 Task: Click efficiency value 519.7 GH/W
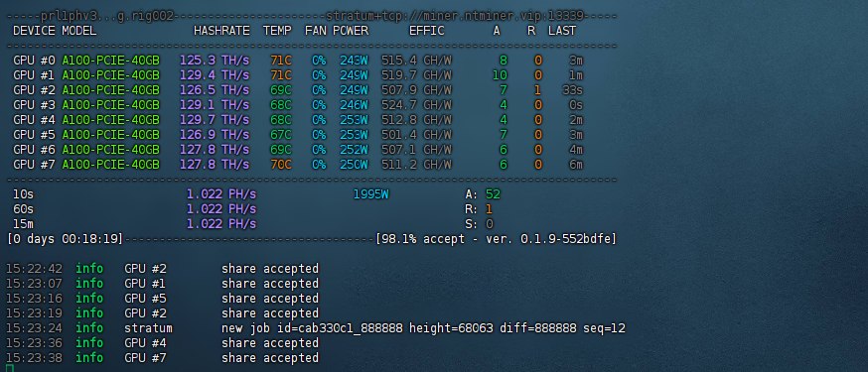pos(416,75)
